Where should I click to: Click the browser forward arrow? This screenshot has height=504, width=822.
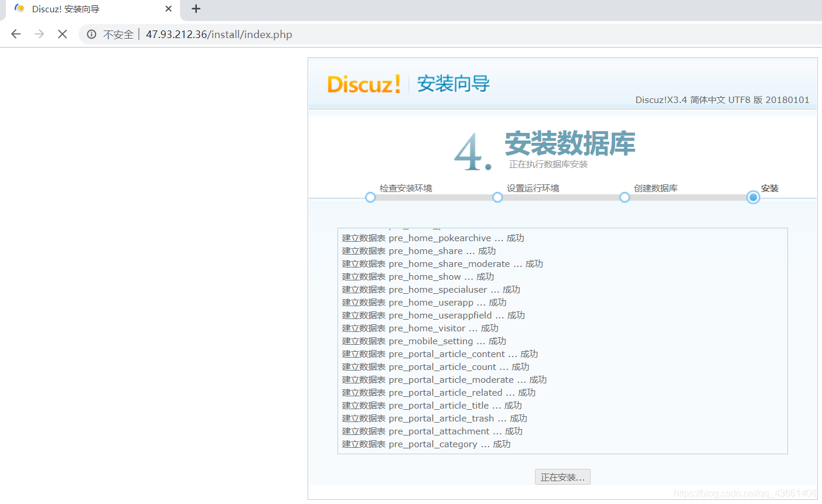point(39,34)
